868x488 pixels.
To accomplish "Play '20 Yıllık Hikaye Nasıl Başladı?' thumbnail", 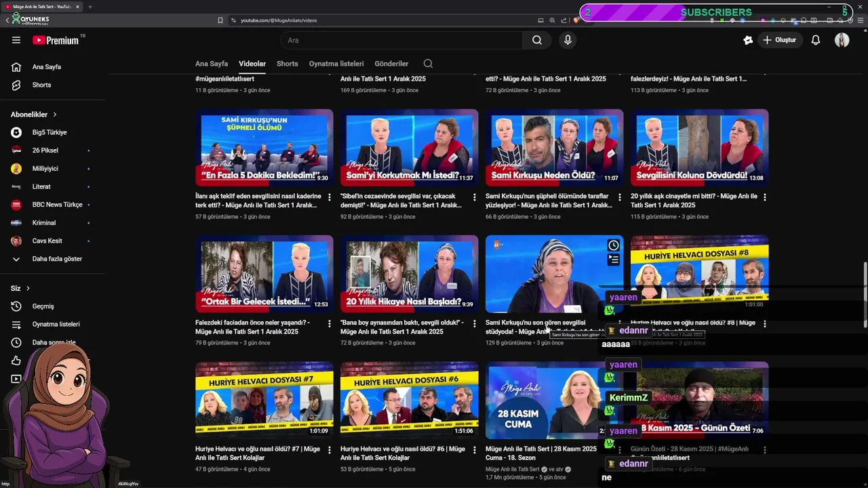I will click(x=410, y=274).
